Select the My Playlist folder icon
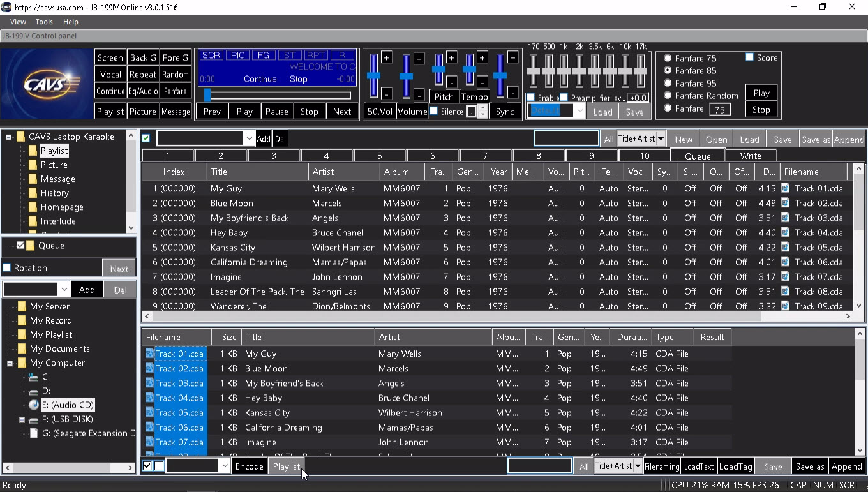Image resolution: width=868 pixels, height=492 pixels. pos(22,334)
